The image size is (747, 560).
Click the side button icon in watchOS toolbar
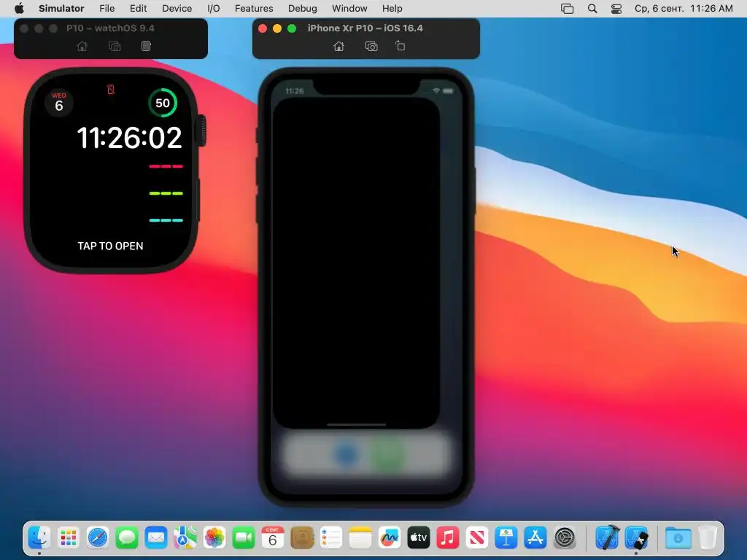tap(146, 46)
